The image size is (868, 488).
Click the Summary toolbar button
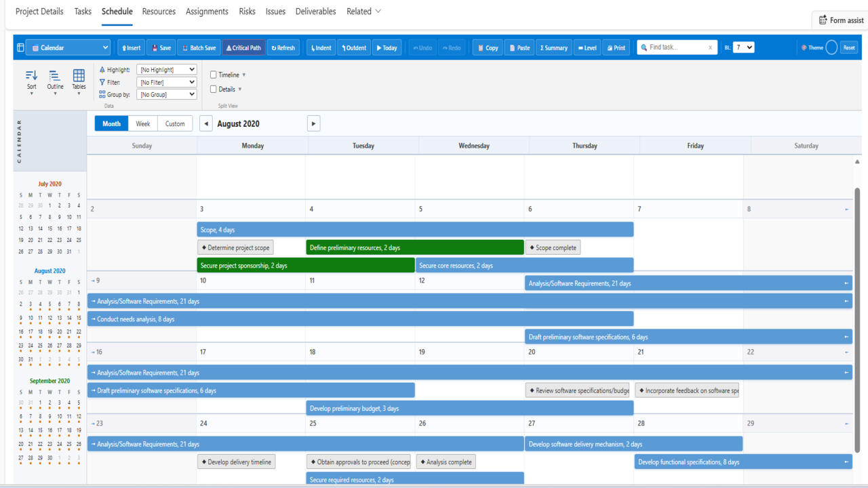554,48
